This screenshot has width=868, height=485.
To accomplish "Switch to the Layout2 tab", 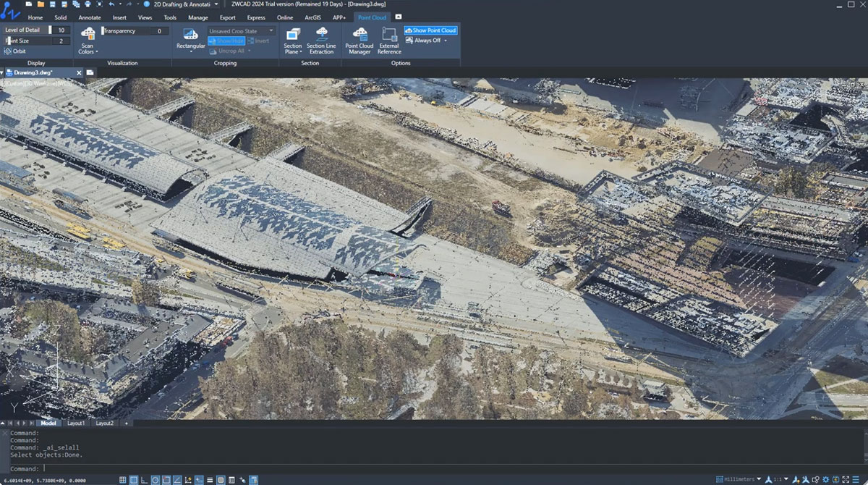I will pyautogui.click(x=105, y=423).
